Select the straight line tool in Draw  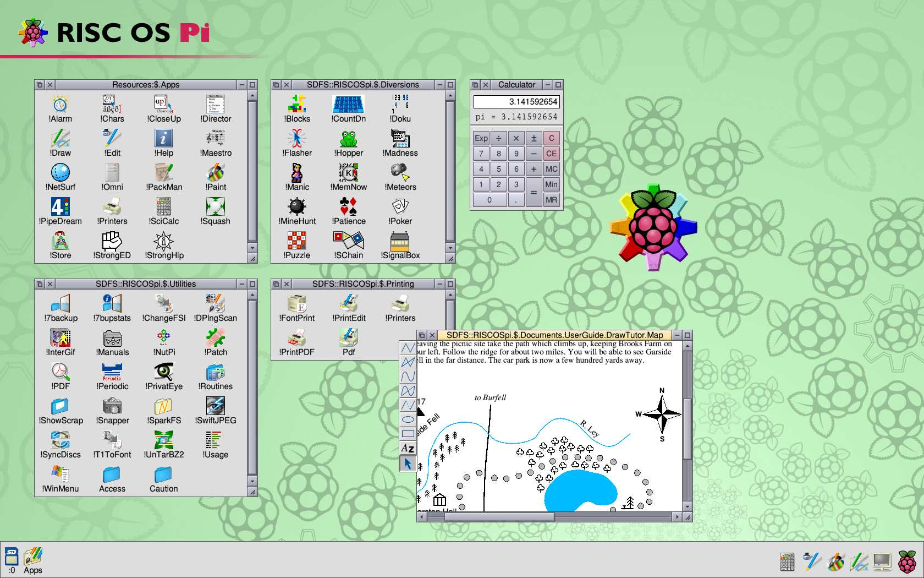click(408, 348)
